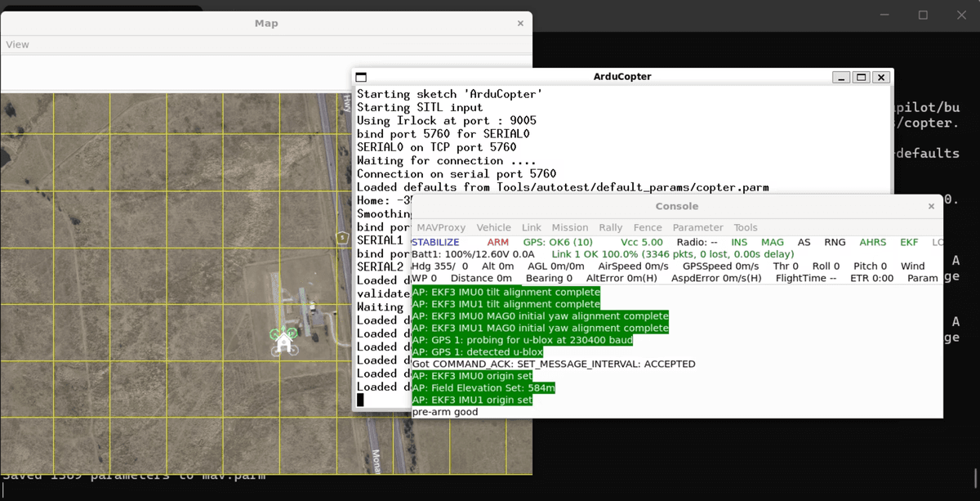This screenshot has width=980, height=501.
Task: Click the GPS: OK6 (10) status indicator
Action: pos(558,242)
